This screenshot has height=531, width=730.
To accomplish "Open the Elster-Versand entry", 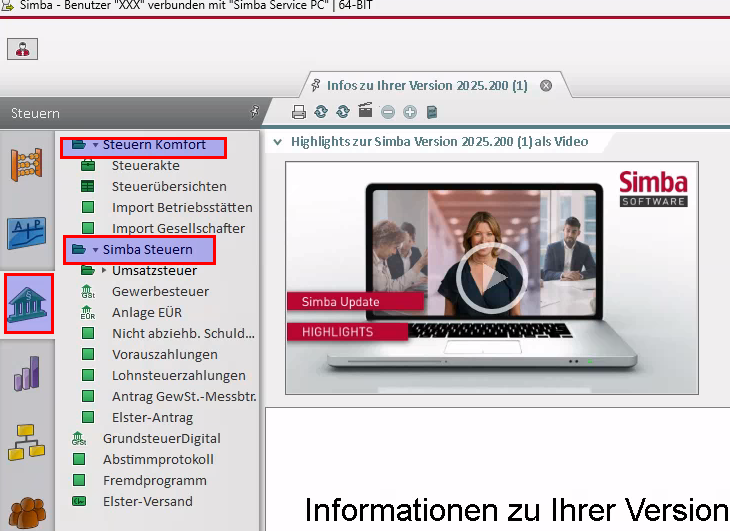I will 147,502.
